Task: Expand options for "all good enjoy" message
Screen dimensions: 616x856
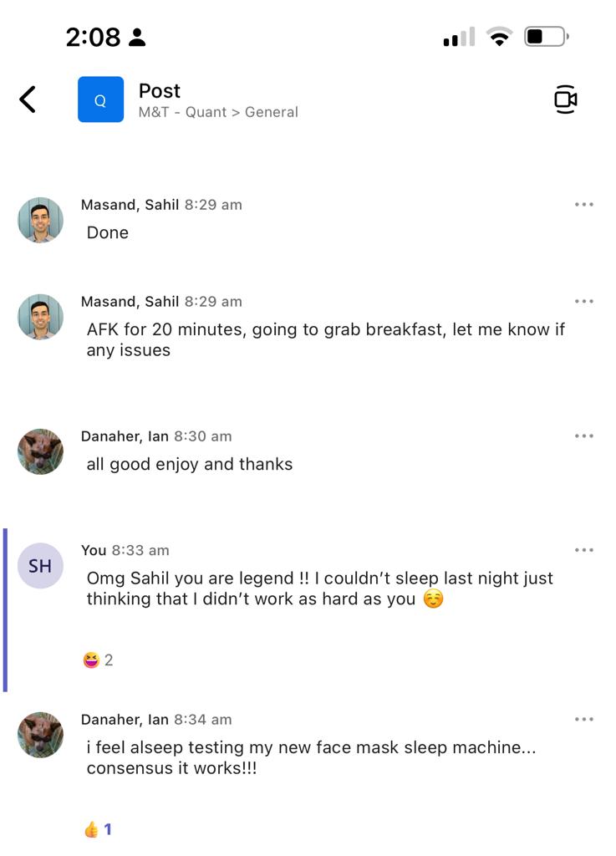Action: tap(584, 436)
